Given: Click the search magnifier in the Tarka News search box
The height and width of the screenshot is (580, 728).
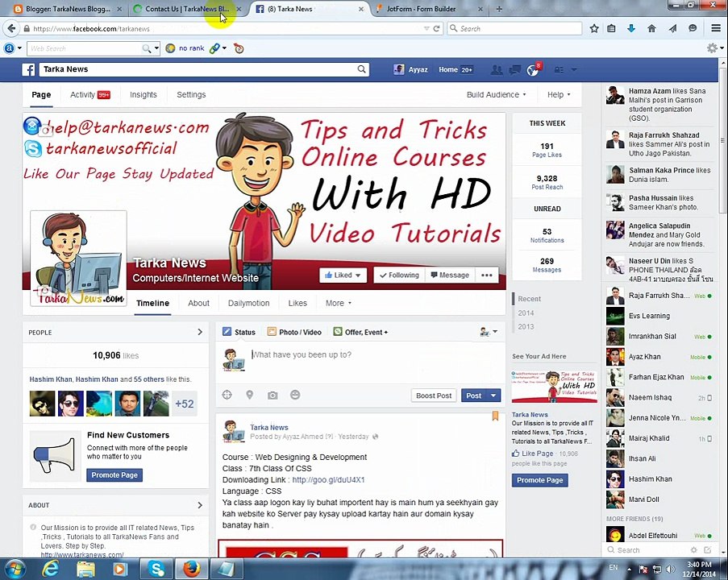Looking at the screenshot, I should tap(361, 69).
